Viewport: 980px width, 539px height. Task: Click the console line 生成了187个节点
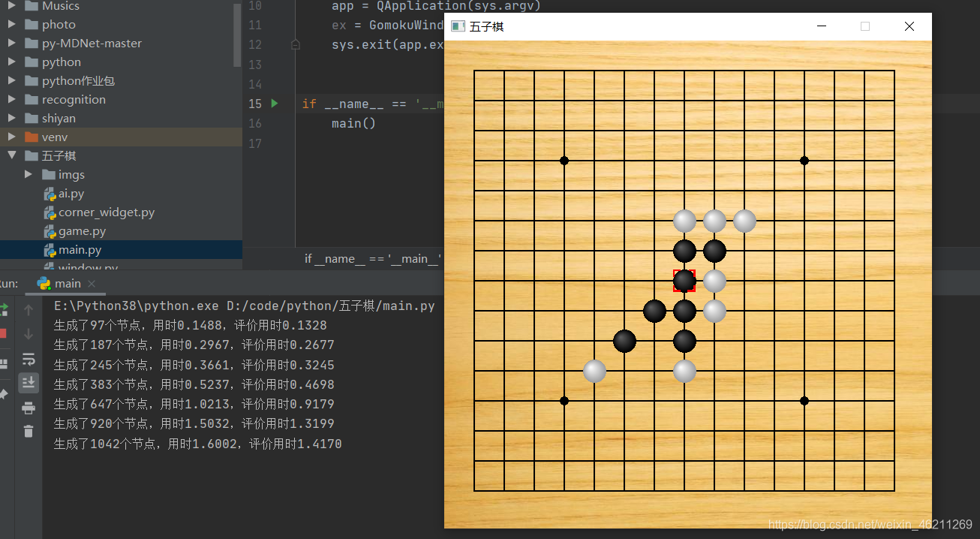(x=194, y=345)
